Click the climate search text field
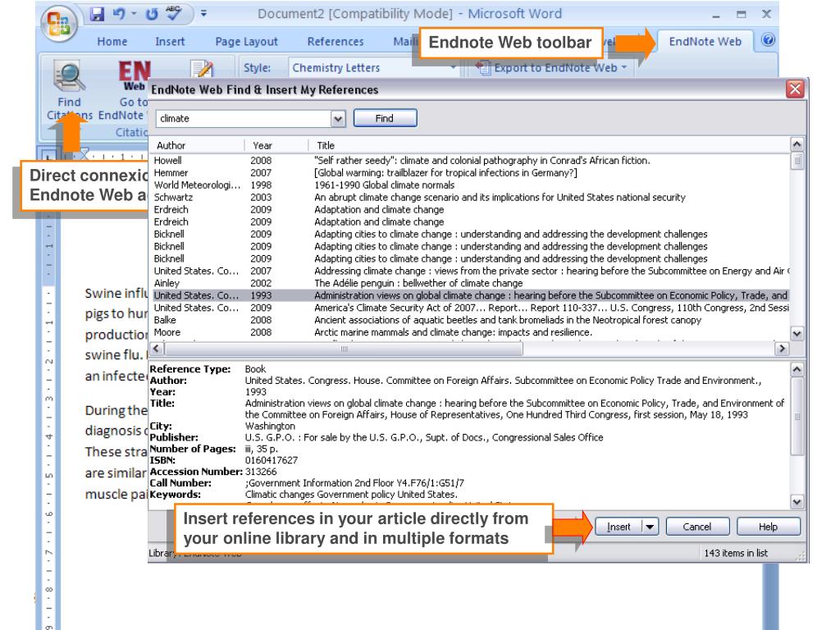This screenshot has height=630, width=840. point(244,118)
